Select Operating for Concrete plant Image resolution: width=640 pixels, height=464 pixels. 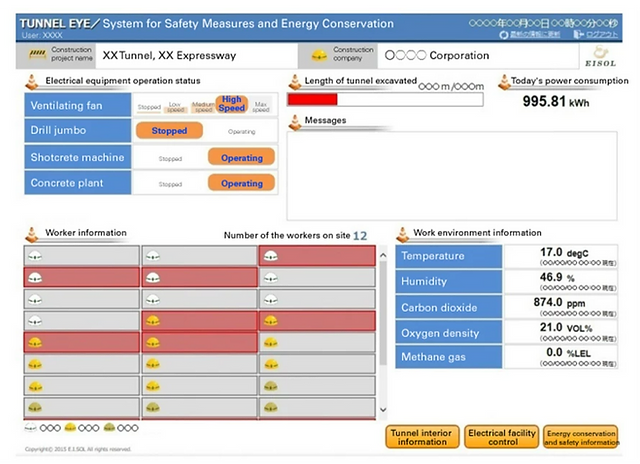pos(242,183)
